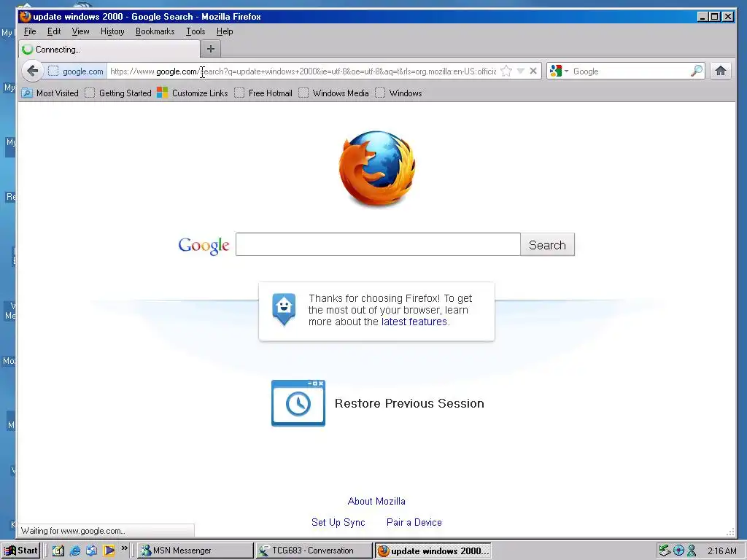Viewport: 747px width, 560px height.
Task: Open the Edit menu
Action: [x=54, y=31]
